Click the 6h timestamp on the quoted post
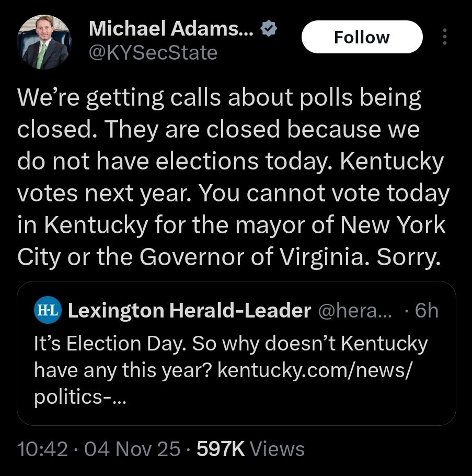 (426, 311)
